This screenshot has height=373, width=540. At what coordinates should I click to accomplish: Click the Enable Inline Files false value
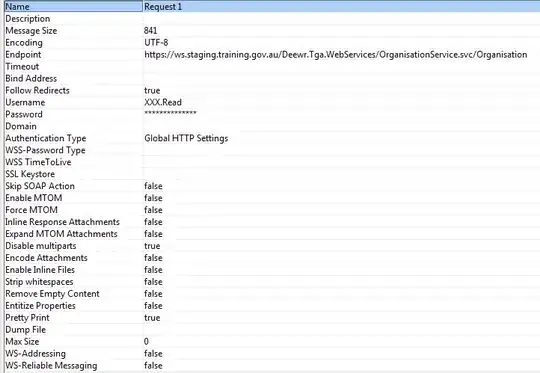click(x=153, y=270)
